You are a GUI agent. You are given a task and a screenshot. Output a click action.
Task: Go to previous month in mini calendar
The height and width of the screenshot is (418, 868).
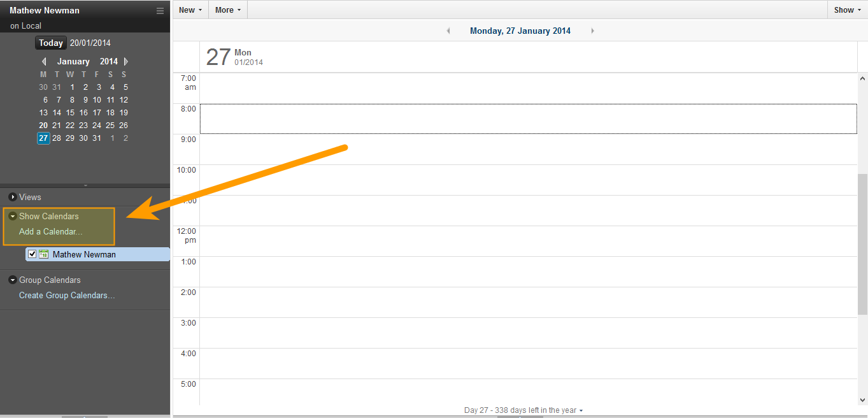point(44,62)
